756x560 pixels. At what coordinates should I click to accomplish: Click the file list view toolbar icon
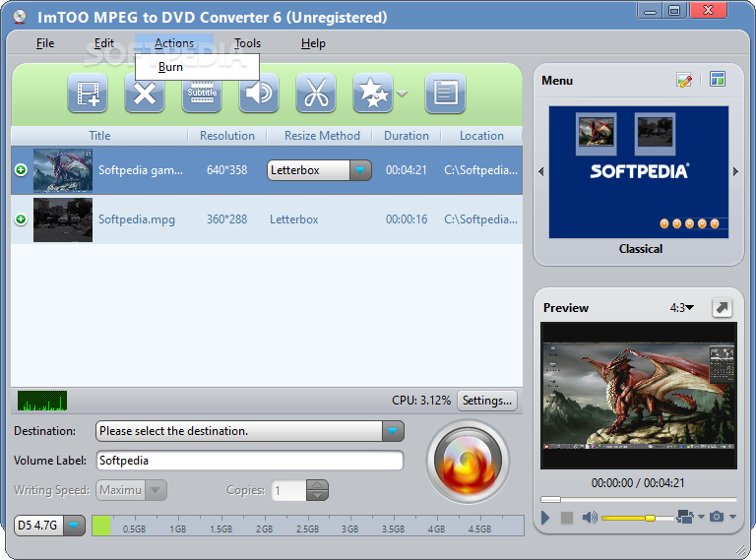pos(445,93)
